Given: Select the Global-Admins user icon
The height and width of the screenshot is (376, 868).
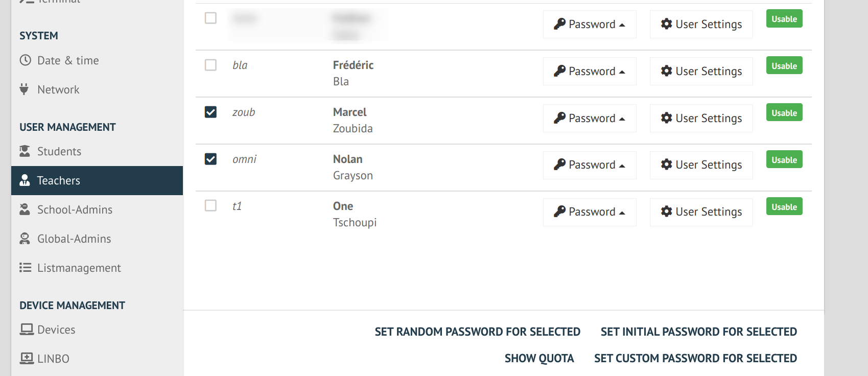Looking at the screenshot, I should 25,239.
